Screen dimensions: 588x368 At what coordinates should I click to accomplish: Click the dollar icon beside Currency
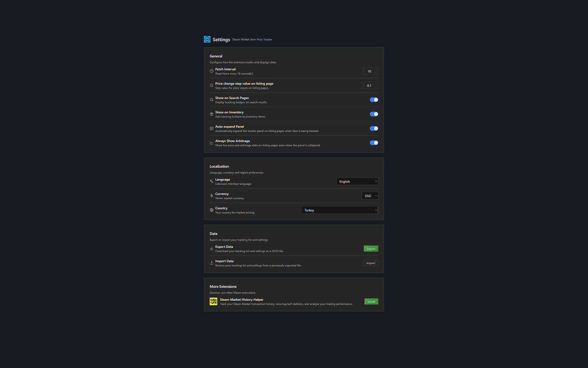[211, 195]
